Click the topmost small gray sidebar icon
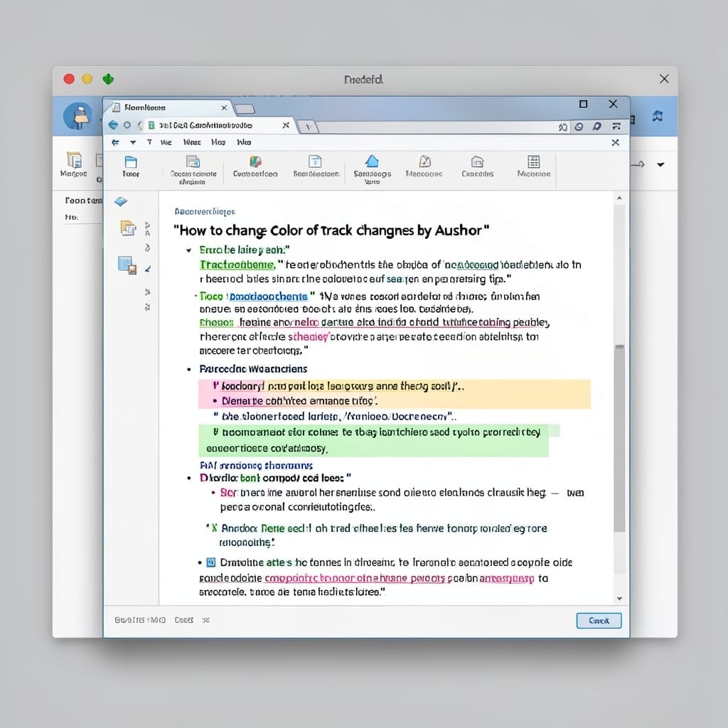The height and width of the screenshot is (728, 728). (148, 225)
